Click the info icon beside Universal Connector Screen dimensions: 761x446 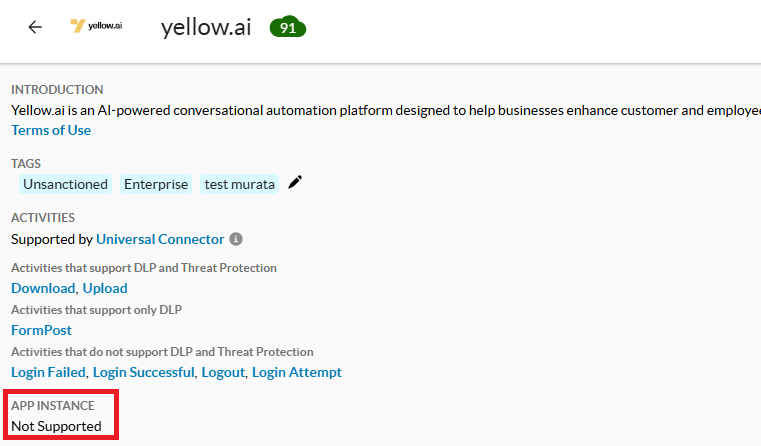pyautogui.click(x=236, y=239)
